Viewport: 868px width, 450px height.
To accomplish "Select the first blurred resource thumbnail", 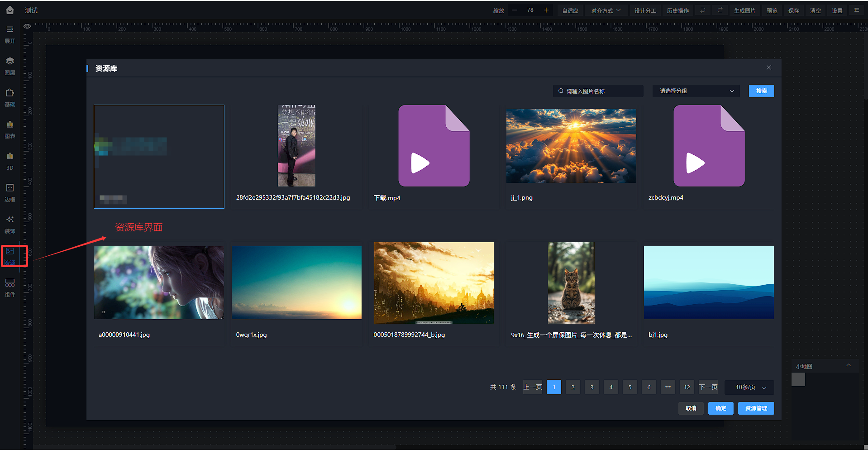I will click(159, 157).
